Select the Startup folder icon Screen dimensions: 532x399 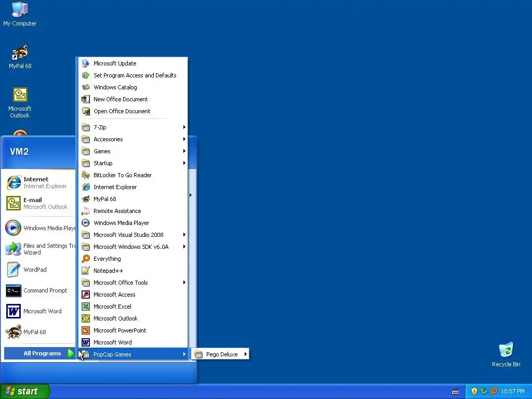click(86, 163)
